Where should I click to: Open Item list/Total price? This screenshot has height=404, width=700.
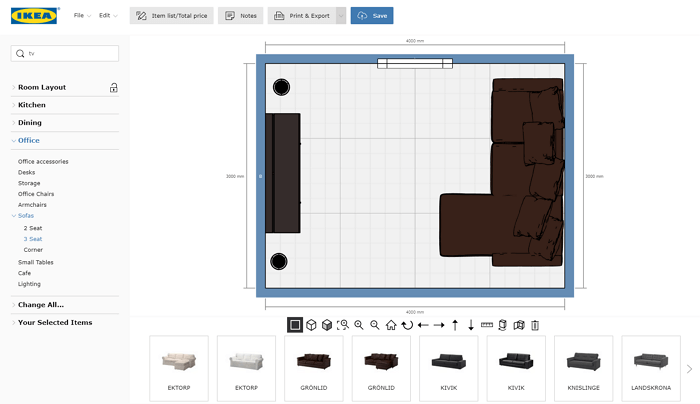pyautogui.click(x=171, y=16)
